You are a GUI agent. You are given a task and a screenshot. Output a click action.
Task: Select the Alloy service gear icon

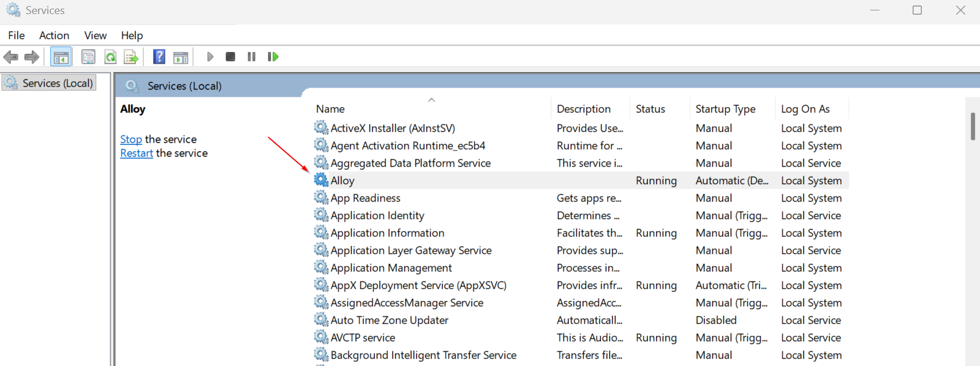tap(321, 180)
